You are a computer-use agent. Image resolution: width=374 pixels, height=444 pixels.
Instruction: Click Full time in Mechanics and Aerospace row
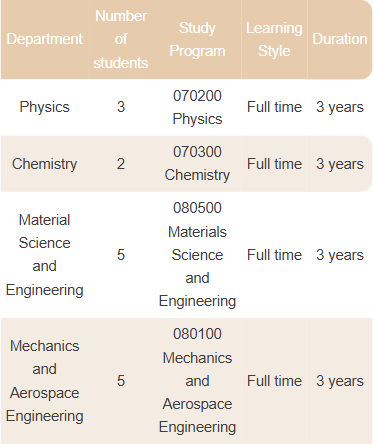tap(274, 381)
